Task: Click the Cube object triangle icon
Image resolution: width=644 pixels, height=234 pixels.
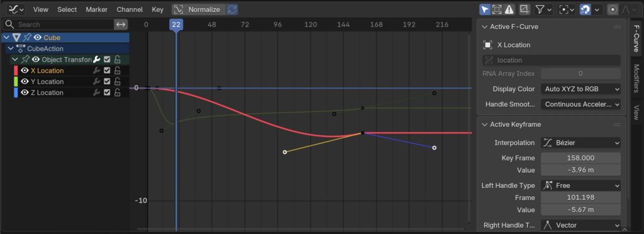Action: click(16, 37)
